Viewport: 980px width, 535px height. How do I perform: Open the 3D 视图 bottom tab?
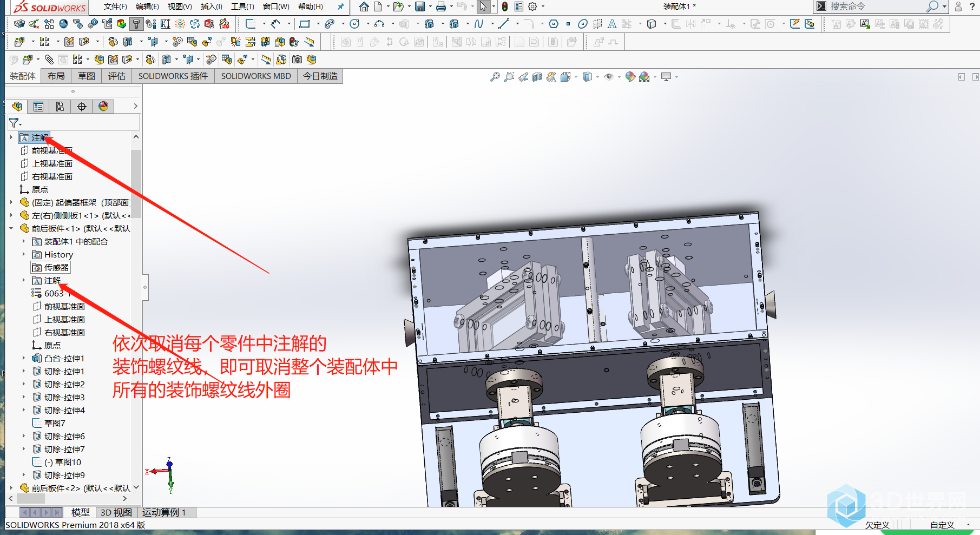click(x=116, y=512)
